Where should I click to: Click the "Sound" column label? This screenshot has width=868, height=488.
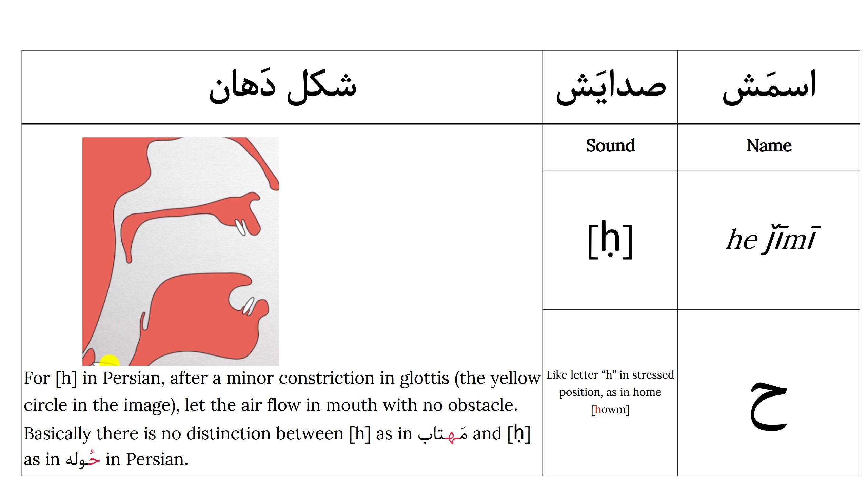[x=610, y=146]
